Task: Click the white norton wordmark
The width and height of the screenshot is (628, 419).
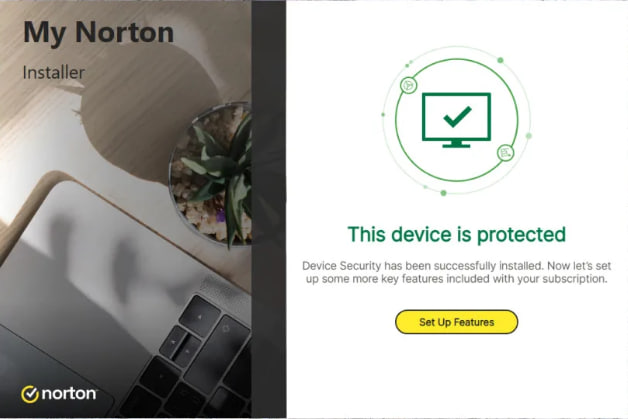Action: pyautogui.click(x=69, y=394)
